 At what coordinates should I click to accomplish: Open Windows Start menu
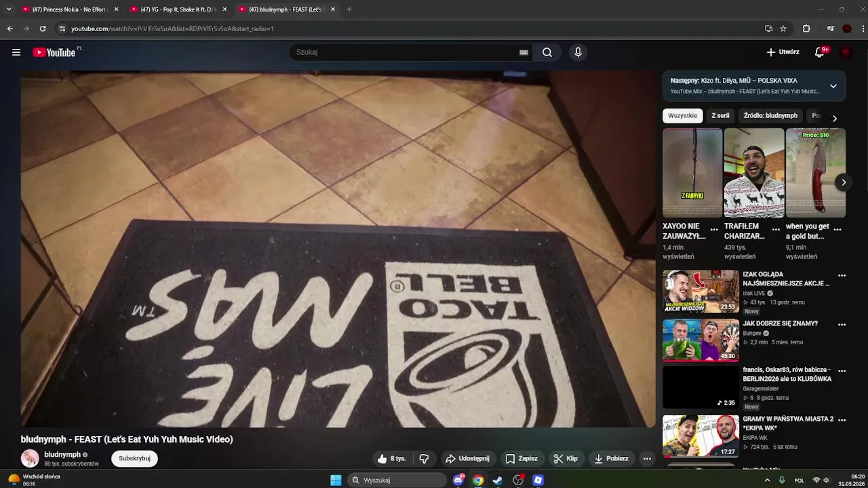336,480
